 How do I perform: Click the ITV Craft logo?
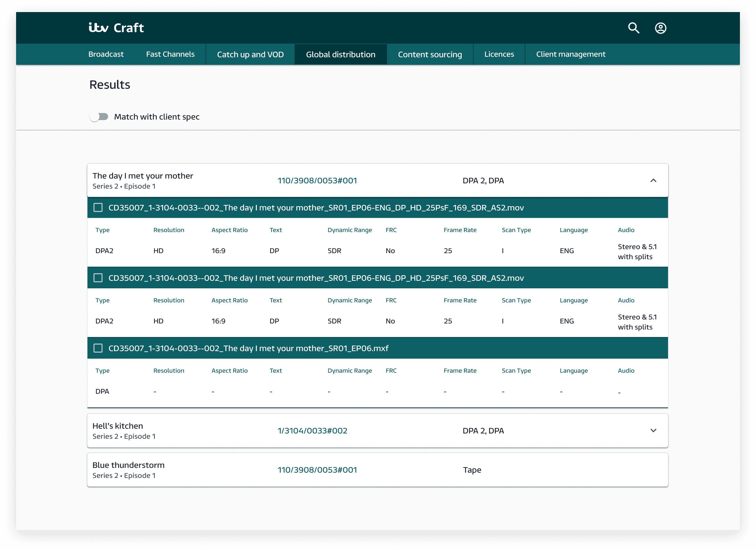(116, 28)
